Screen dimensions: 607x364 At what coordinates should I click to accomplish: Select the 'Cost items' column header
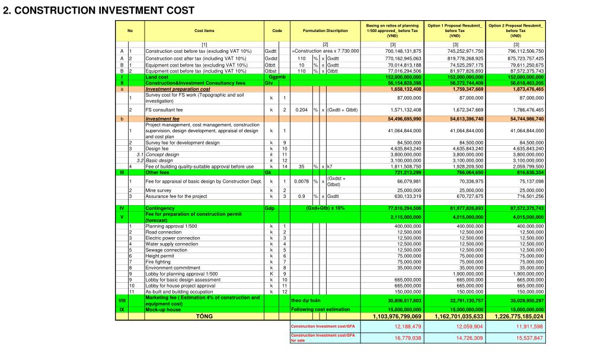204,31
